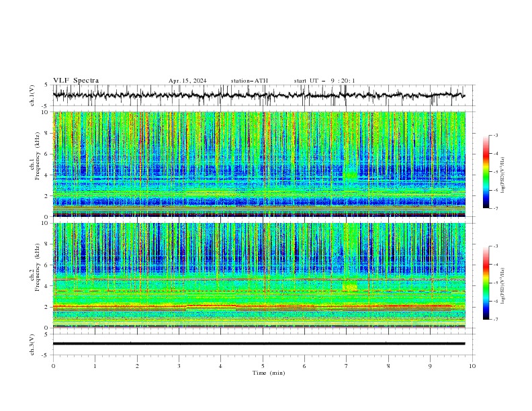
Task: Click the red 2 kHz band in ch.2 spectrogram
Action: pyautogui.click(x=259, y=306)
